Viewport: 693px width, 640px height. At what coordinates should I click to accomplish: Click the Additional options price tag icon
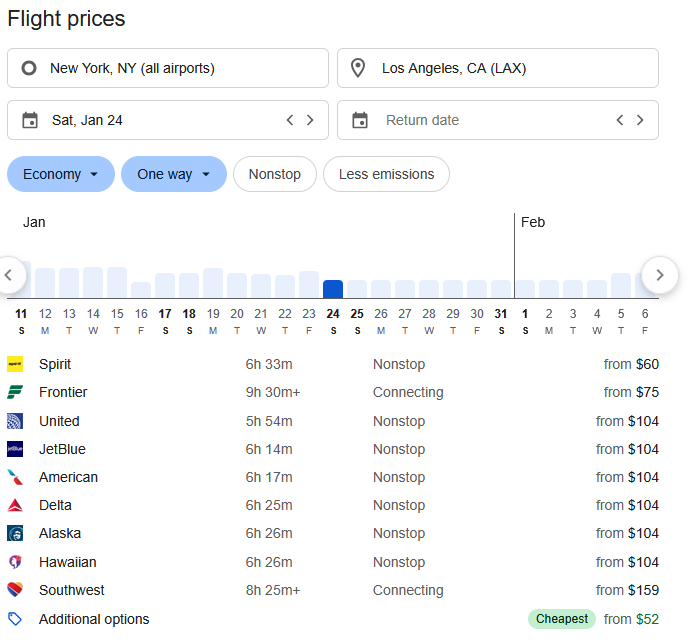coord(15,619)
